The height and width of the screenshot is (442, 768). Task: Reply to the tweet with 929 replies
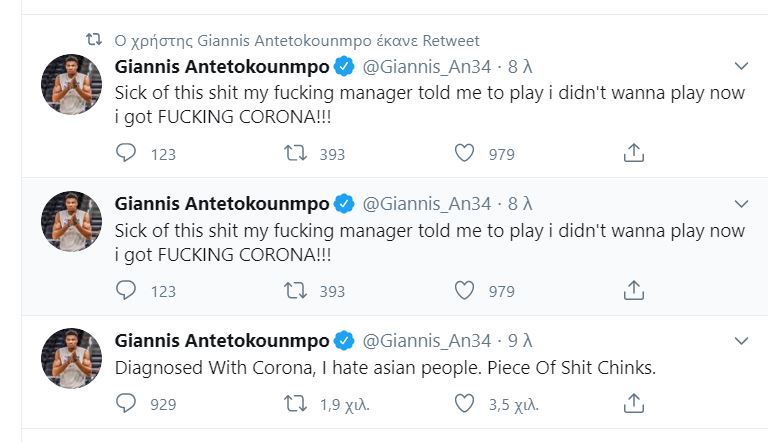(126, 404)
